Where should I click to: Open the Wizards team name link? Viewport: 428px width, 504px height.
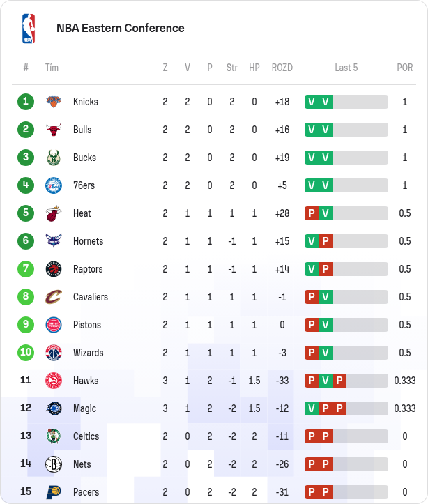click(88, 353)
